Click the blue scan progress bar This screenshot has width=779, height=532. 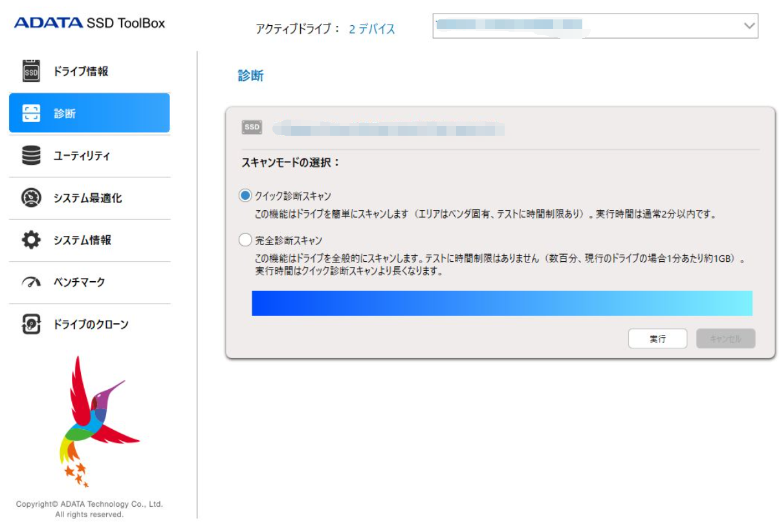click(501, 303)
